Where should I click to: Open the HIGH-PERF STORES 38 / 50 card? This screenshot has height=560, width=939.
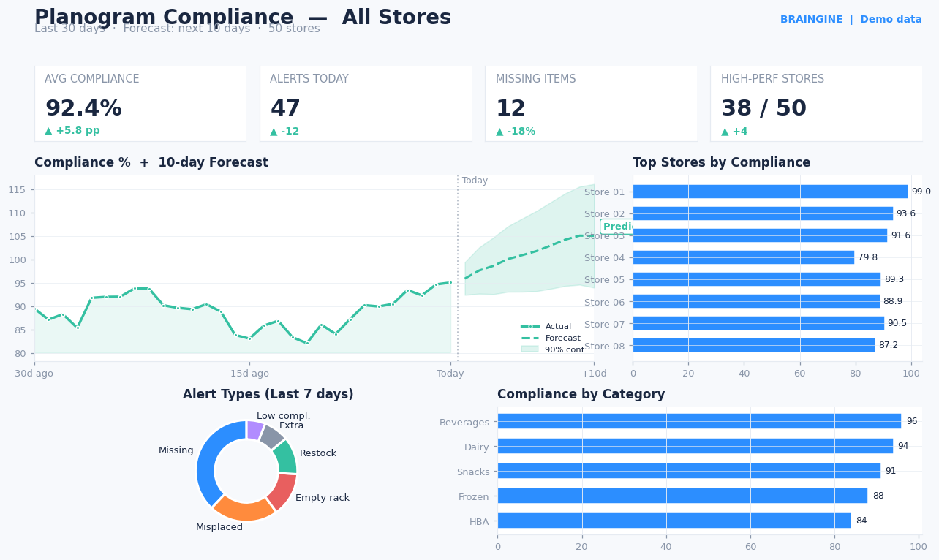point(816,103)
